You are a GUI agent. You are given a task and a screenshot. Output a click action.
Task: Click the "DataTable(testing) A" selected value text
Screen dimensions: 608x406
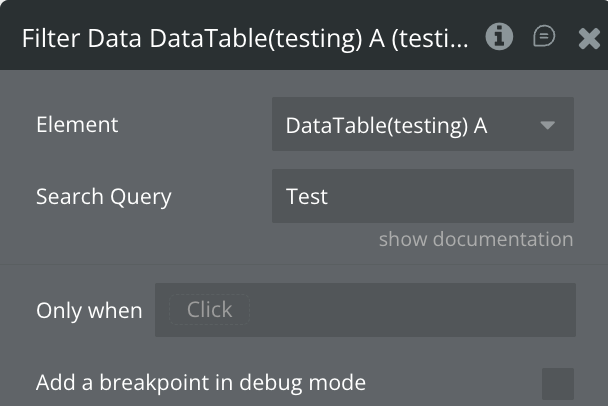click(x=386, y=126)
